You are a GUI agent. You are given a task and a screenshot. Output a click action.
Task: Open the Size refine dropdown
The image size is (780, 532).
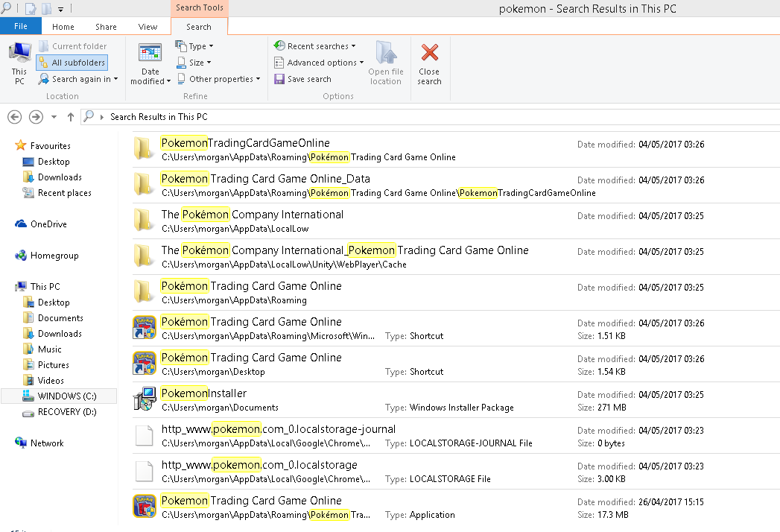tap(194, 63)
